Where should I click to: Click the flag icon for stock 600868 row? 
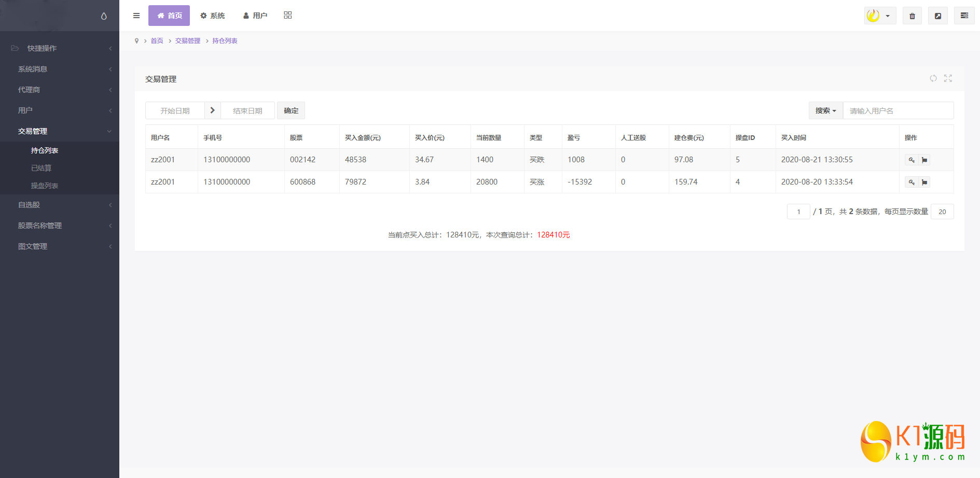924,182
